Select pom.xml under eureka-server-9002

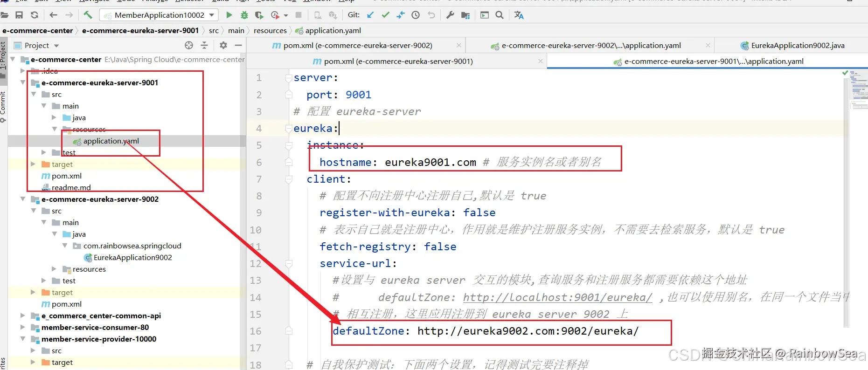pyautogui.click(x=66, y=304)
